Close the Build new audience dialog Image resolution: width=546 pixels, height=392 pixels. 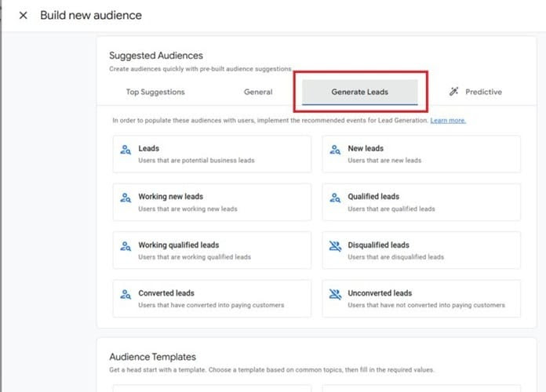[23, 16]
